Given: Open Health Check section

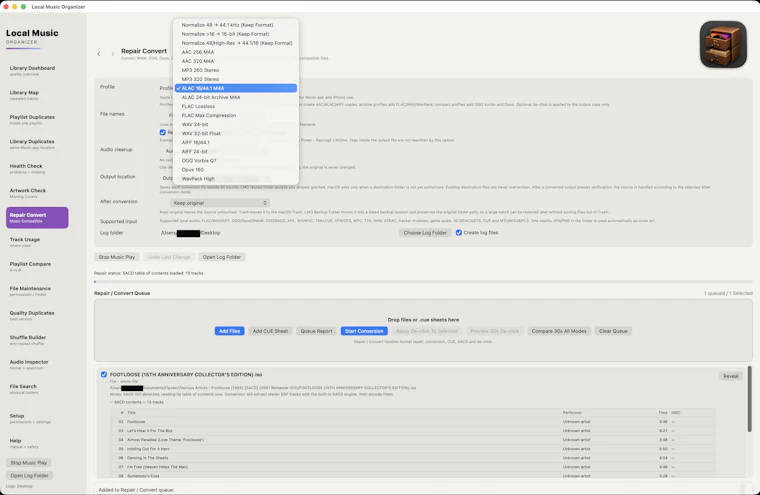Looking at the screenshot, I should [x=37, y=169].
